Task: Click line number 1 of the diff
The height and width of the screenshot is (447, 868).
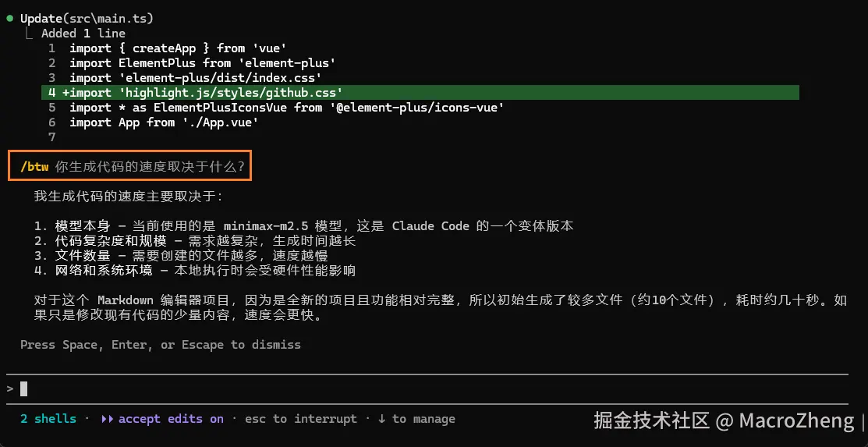Action: click(x=51, y=48)
